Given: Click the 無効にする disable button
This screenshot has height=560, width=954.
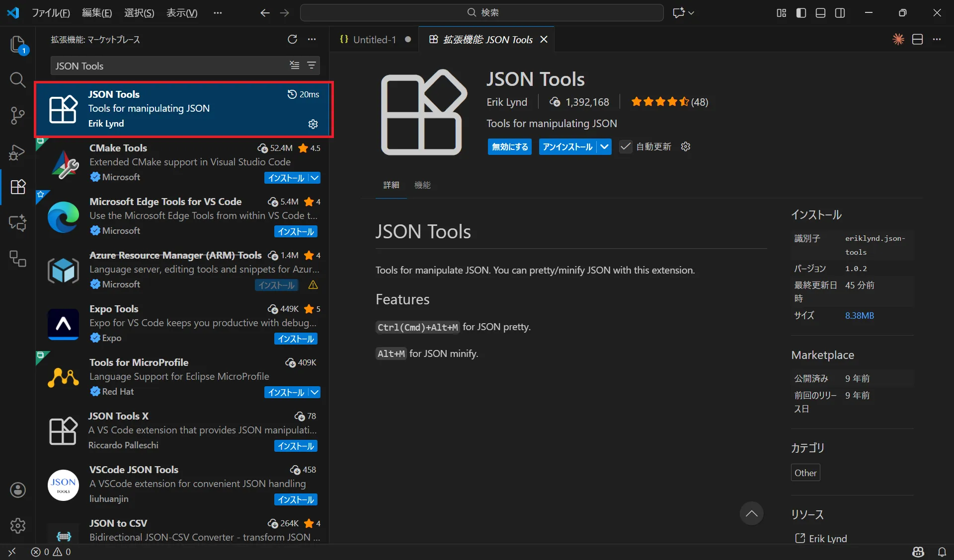Looking at the screenshot, I should [x=510, y=147].
